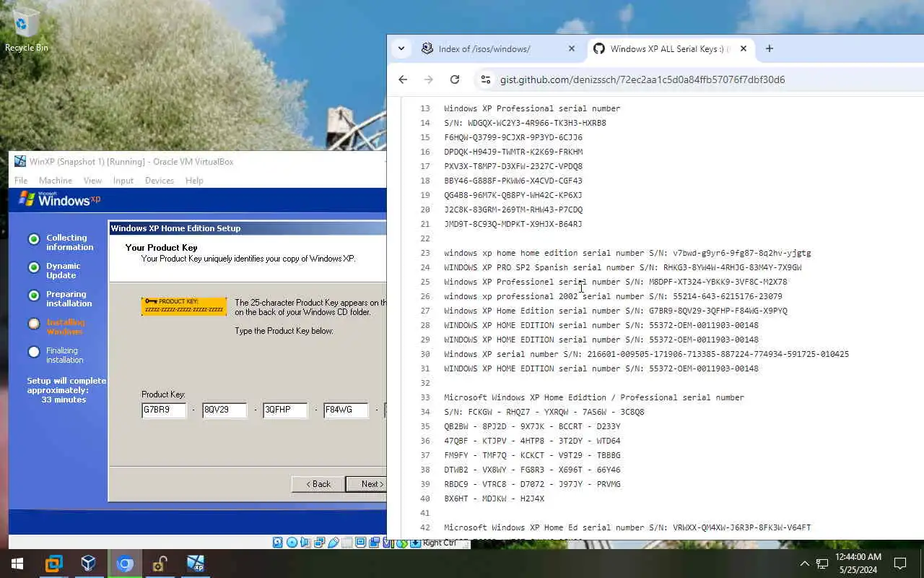
Task: Click VirtualBox cube icon in taskbar
Action: tap(88, 564)
